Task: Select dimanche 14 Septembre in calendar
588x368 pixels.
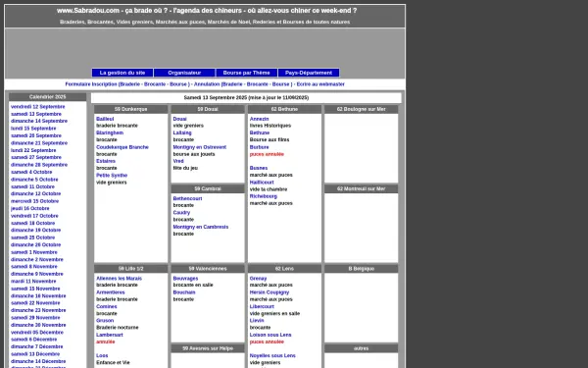Action: pyautogui.click(x=39, y=122)
